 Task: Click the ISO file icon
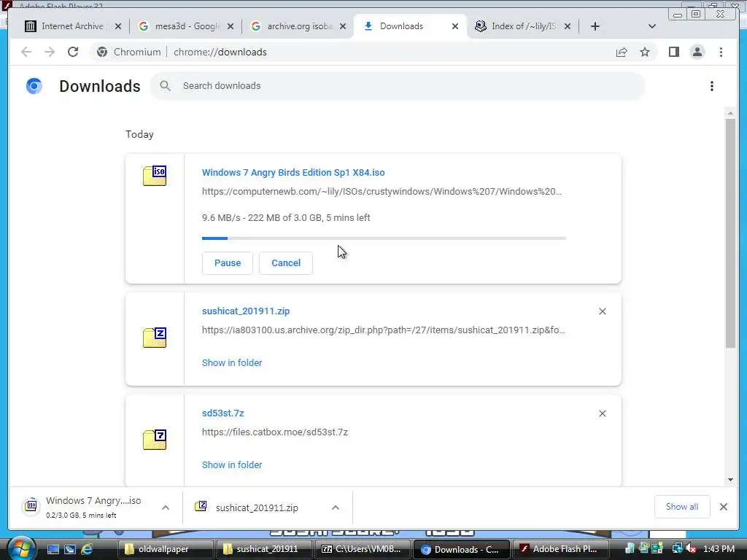click(x=155, y=175)
